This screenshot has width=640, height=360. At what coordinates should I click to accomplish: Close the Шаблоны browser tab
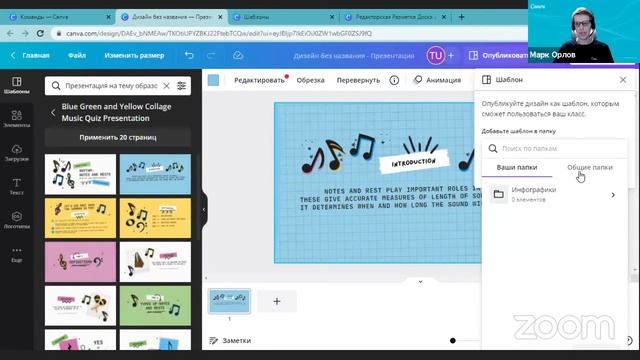pos(332,17)
